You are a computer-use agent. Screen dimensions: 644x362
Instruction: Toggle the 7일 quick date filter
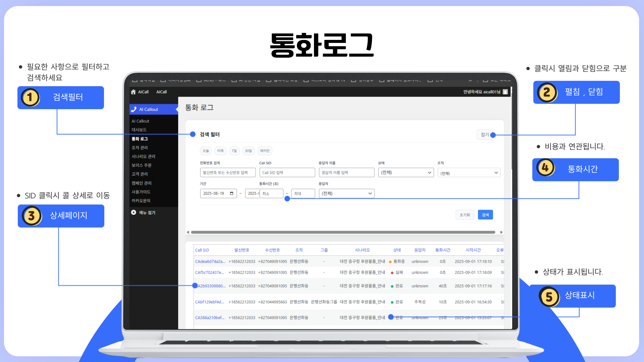pos(234,151)
